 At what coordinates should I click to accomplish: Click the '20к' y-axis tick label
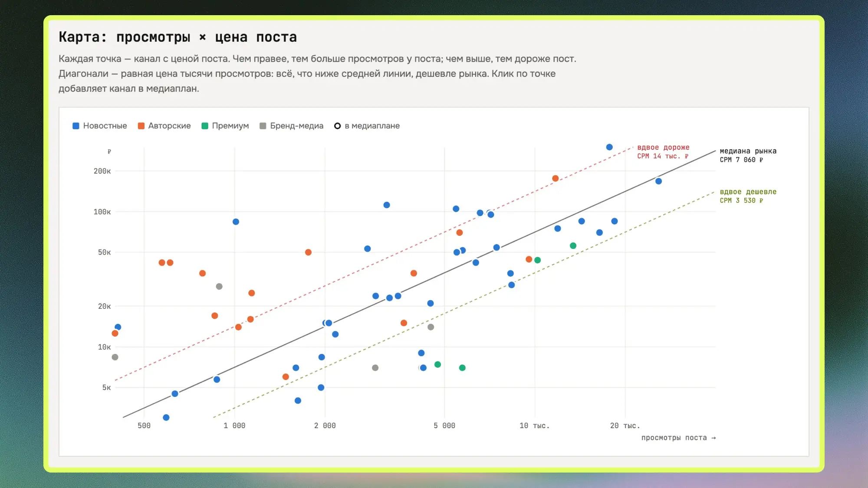coord(104,306)
